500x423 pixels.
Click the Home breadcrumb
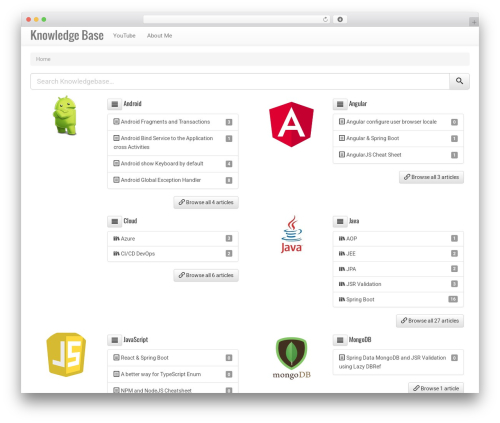tap(43, 59)
